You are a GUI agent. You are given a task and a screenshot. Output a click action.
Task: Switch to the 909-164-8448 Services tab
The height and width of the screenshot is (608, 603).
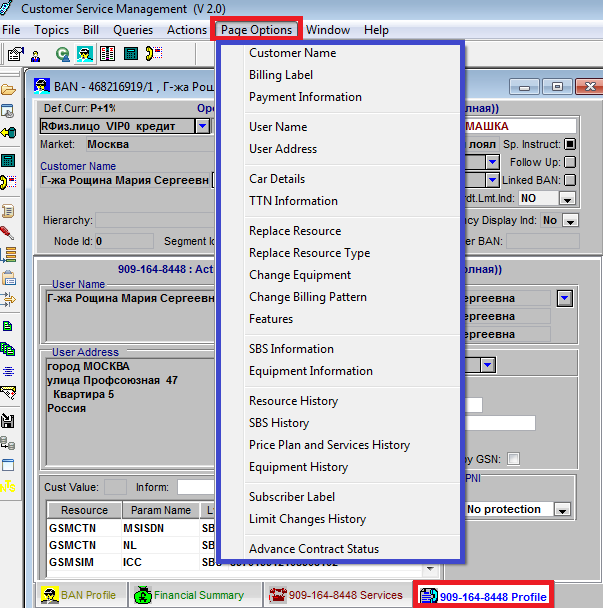(x=336, y=595)
